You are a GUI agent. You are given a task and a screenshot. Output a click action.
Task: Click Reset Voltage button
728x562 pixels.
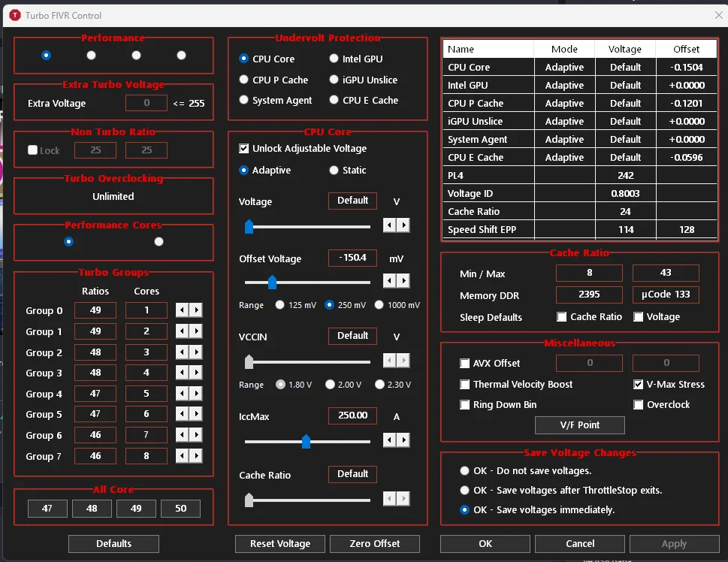(x=280, y=543)
